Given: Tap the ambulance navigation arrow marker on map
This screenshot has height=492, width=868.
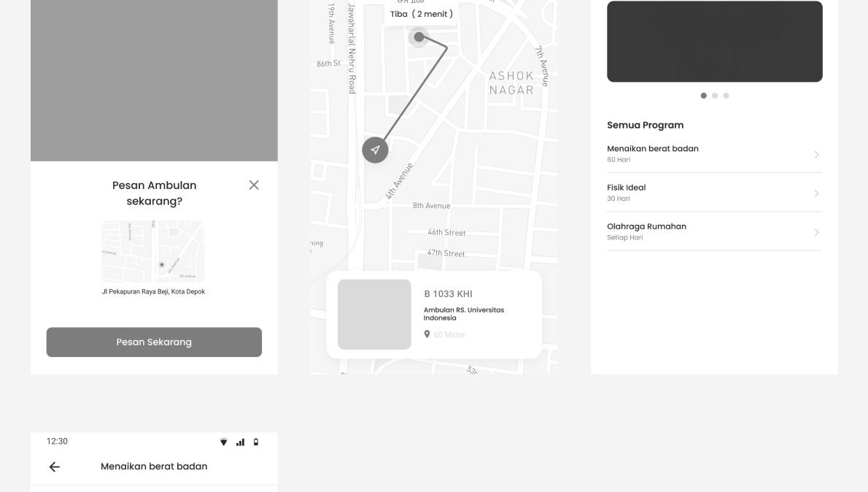Looking at the screenshot, I should [375, 150].
